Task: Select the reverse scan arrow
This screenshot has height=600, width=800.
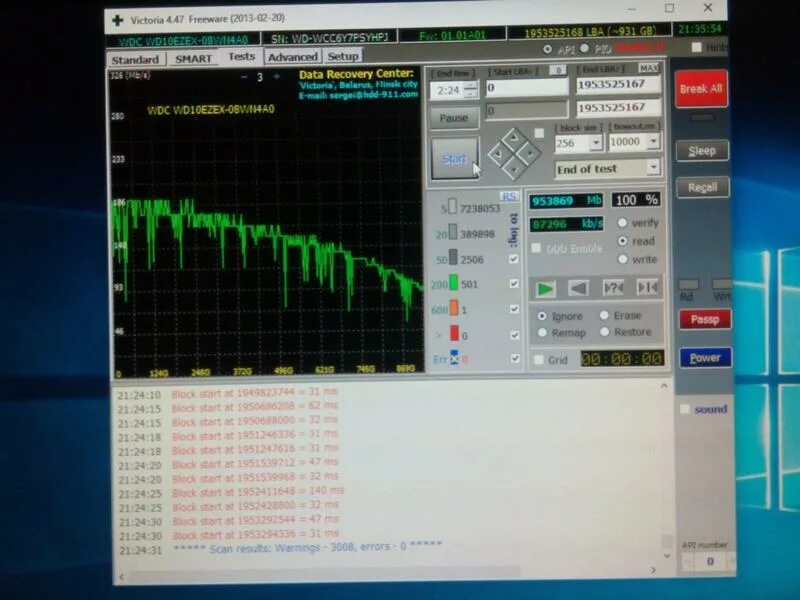Action: click(578, 289)
